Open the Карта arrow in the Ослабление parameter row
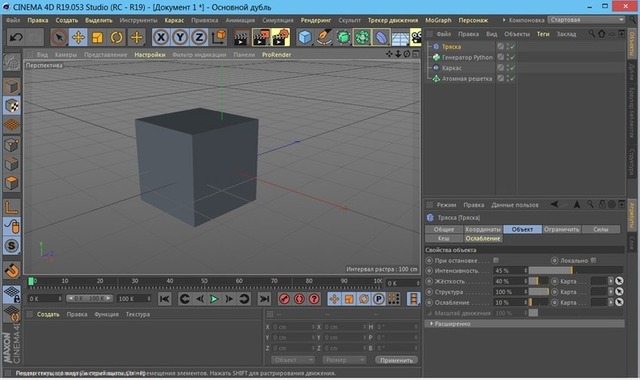640x380 pixels. pos(611,302)
